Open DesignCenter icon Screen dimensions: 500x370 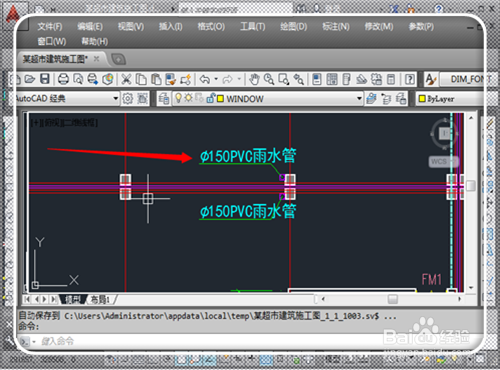click(332, 79)
